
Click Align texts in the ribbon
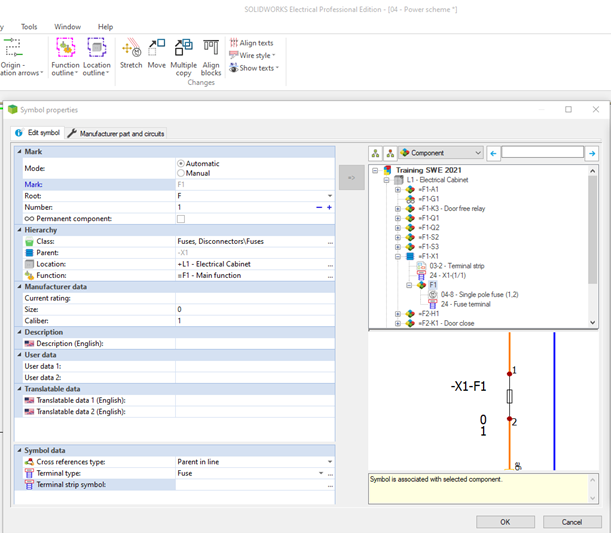[251, 43]
